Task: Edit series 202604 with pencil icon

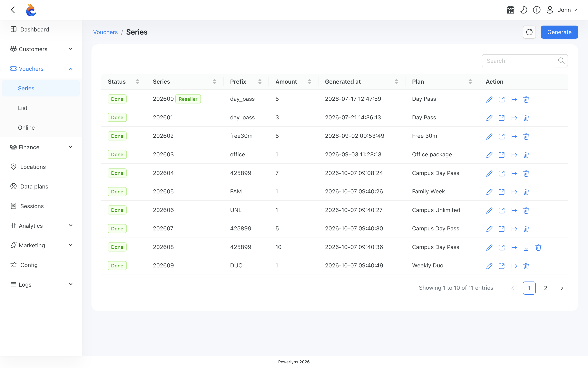Action: [489, 173]
